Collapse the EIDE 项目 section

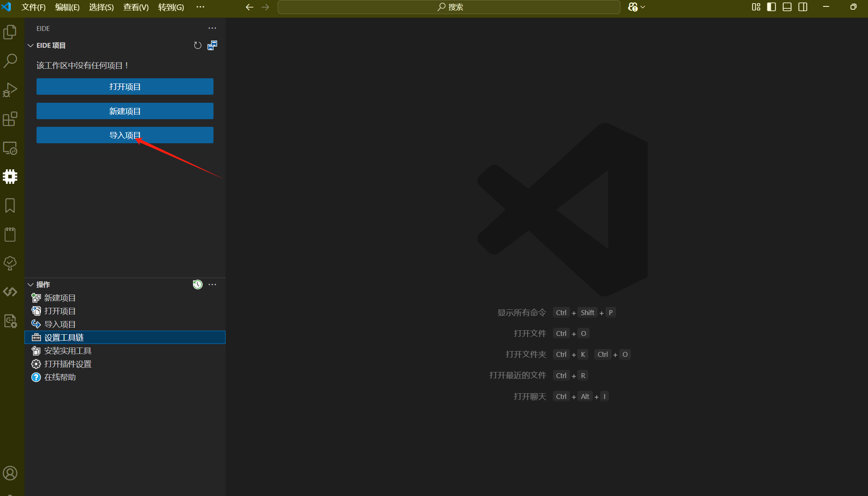(x=30, y=45)
